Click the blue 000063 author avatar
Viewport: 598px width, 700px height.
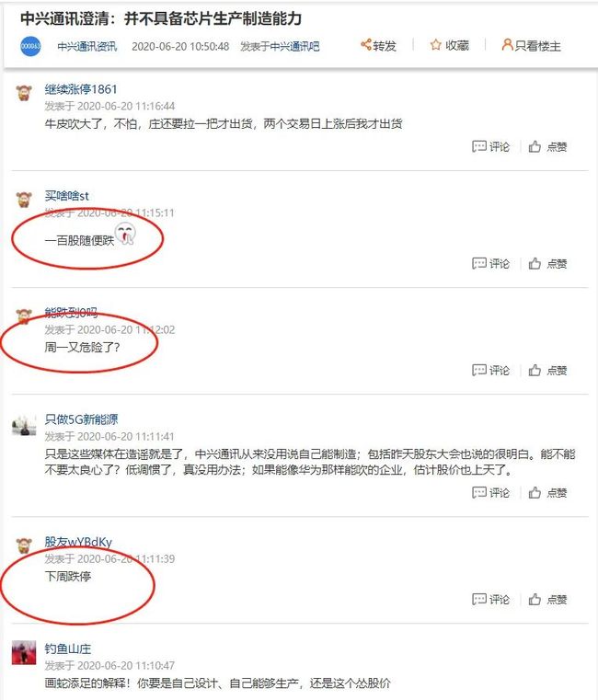(x=30, y=46)
